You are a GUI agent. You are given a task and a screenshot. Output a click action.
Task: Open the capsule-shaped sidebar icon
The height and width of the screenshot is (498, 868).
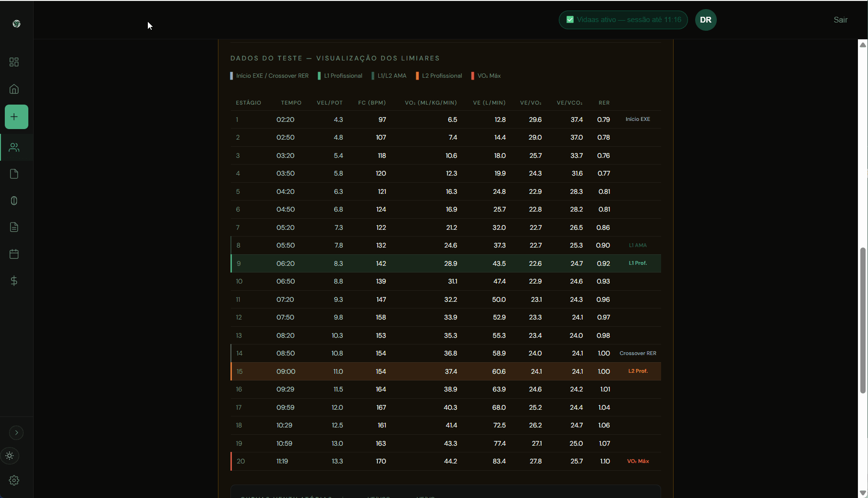click(x=14, y=201)
